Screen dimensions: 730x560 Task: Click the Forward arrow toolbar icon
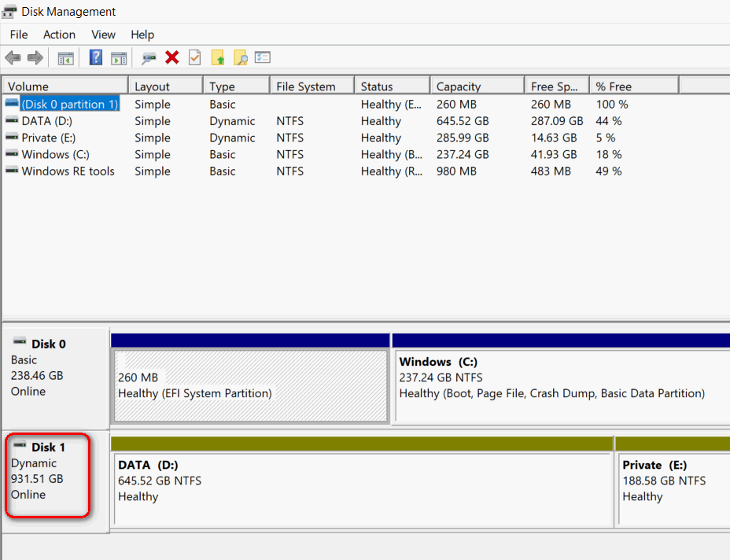pyautogui.click(x=35, y=57)
